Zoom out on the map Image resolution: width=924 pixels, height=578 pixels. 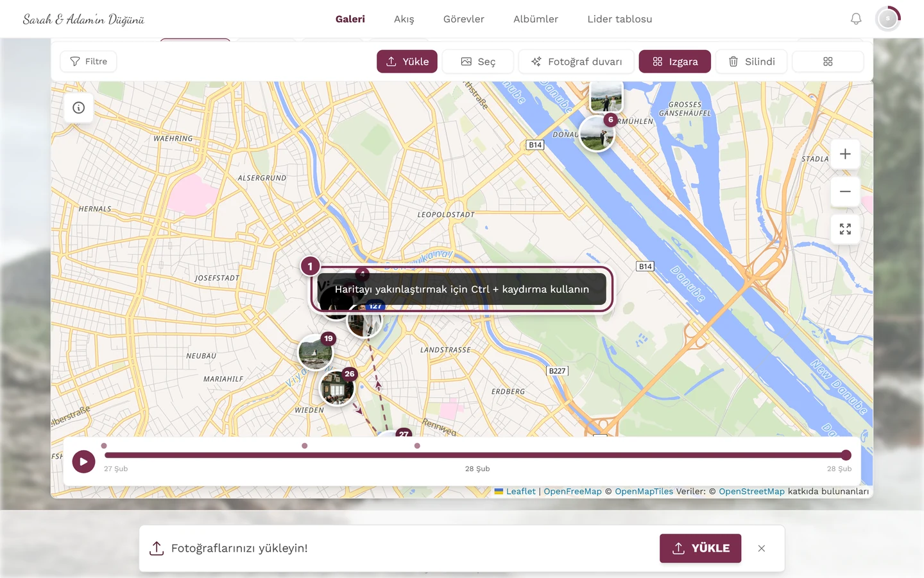845,191
